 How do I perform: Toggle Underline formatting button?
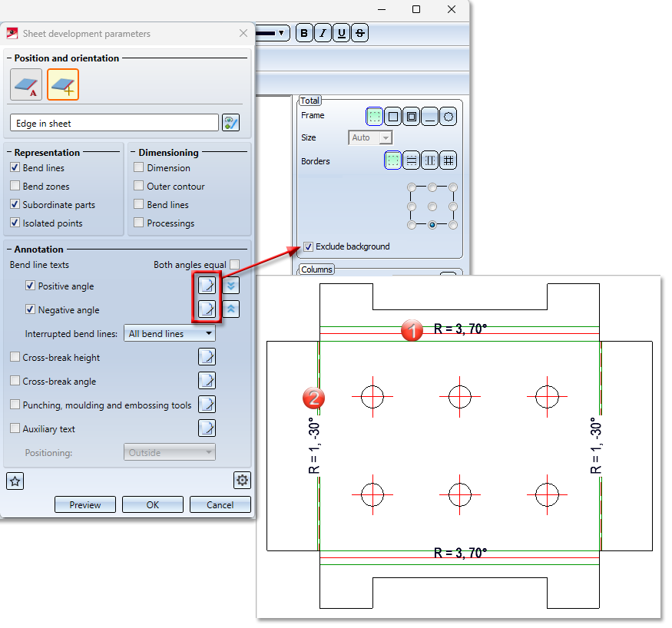tap(342, 33)
